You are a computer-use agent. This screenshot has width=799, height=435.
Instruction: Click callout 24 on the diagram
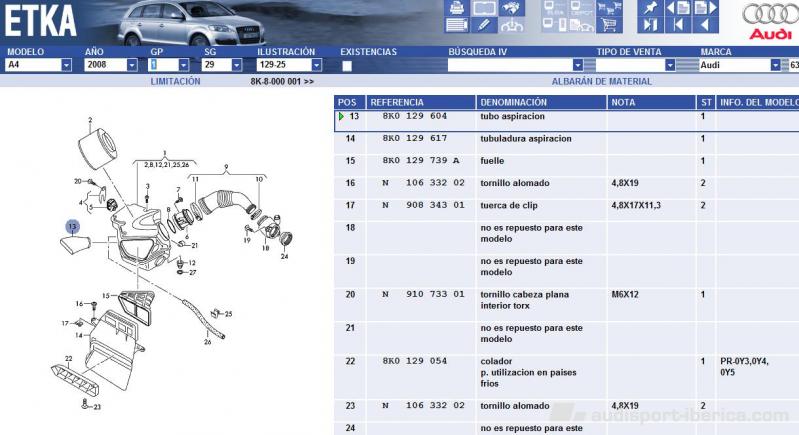pos(284,256)
